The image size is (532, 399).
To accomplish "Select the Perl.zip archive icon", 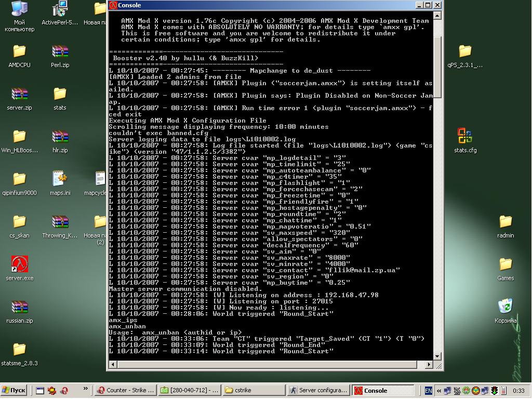I will click(60, 56).
